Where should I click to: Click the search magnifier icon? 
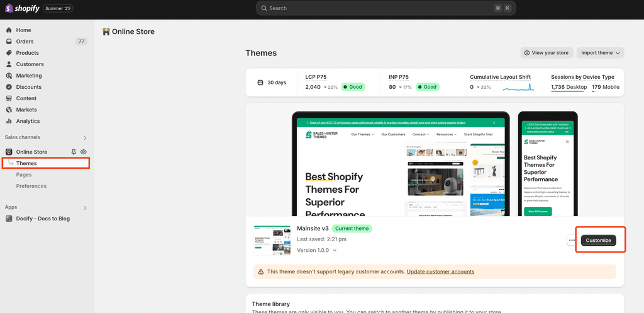tap(264, 8)
